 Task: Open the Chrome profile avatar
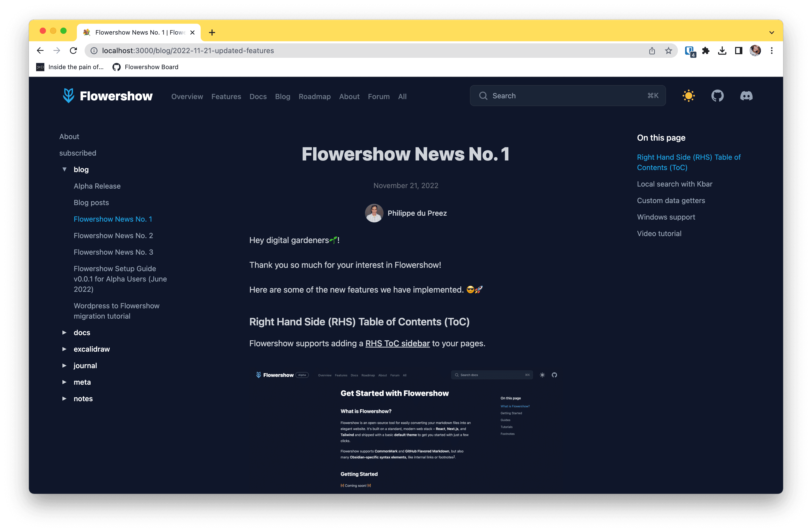click(x=755, y=51)
